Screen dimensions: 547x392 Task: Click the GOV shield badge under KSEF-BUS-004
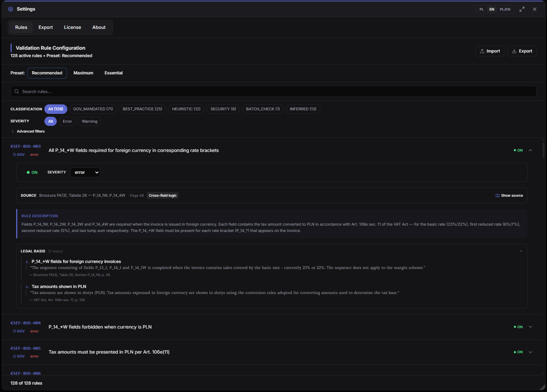click(19, 331)
